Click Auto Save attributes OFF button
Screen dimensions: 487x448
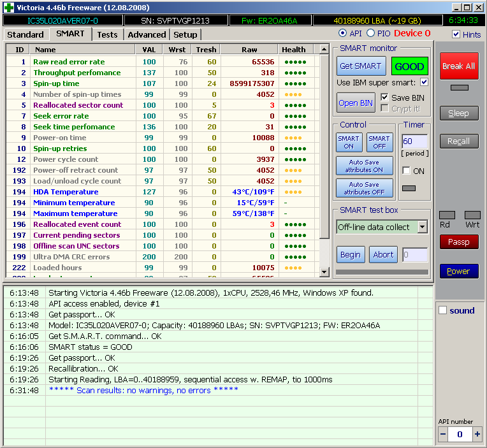[365, 188]
